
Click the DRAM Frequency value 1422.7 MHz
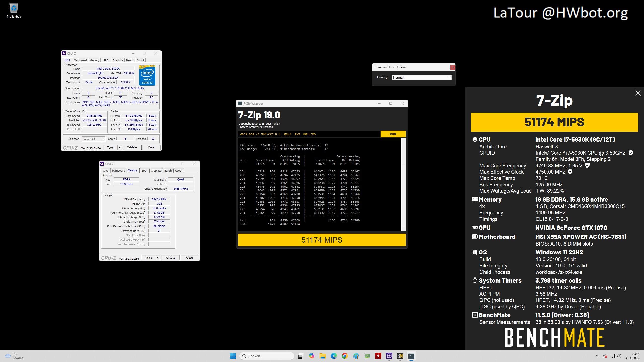click(x=159, y=199)
